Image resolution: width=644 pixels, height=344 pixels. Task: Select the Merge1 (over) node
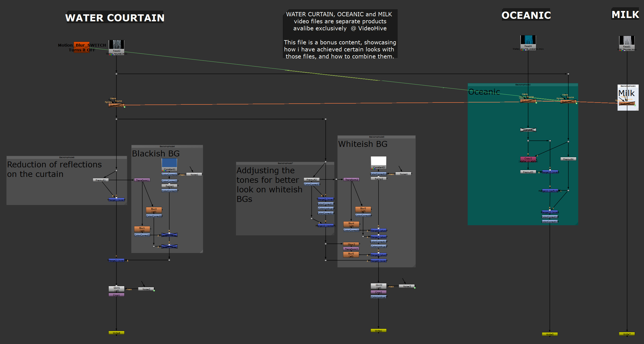coord(116,200)
